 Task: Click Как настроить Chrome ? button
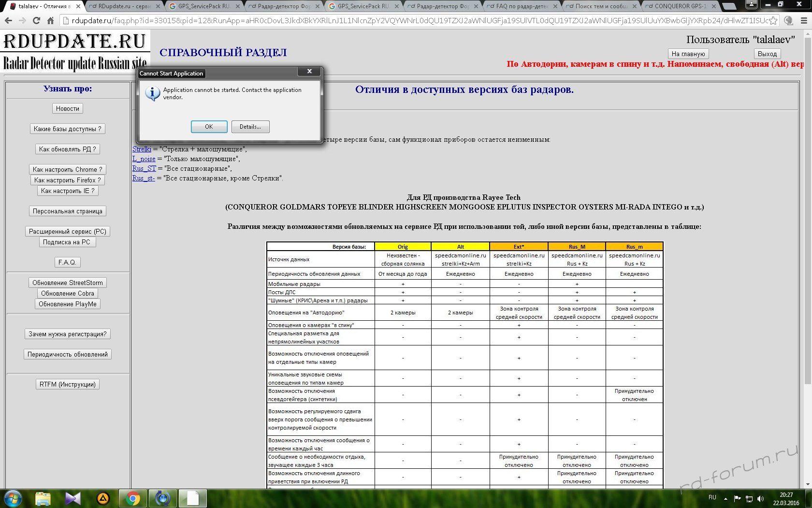pos(68,169)
